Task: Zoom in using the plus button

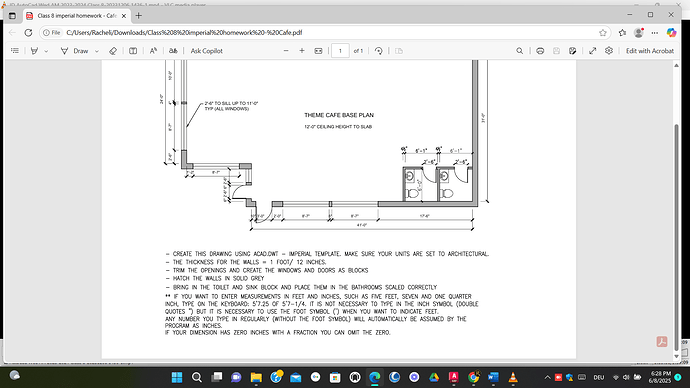Action: coord(302,51)
